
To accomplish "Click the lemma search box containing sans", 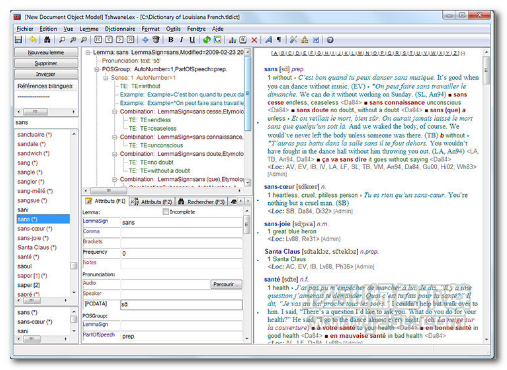I will 46,123.
